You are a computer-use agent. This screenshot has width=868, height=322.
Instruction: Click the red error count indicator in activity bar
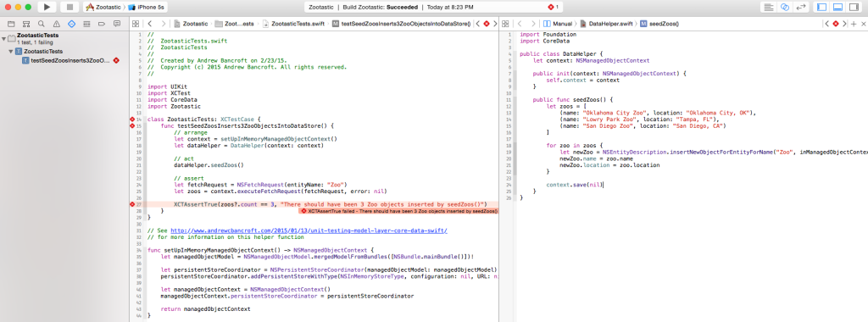[553, 7]
